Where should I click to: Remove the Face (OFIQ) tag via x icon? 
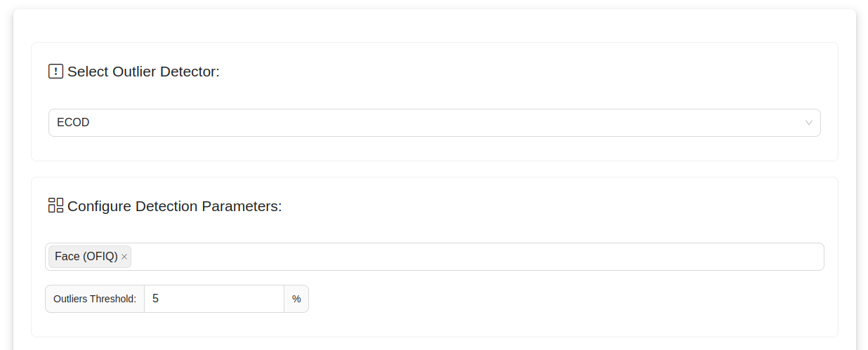coord(124,257)
